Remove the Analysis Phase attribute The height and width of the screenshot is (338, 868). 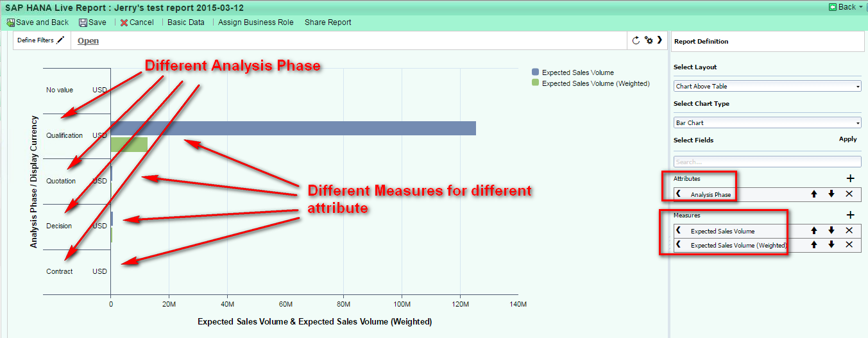pyautogui.click(x=849, y=194)
